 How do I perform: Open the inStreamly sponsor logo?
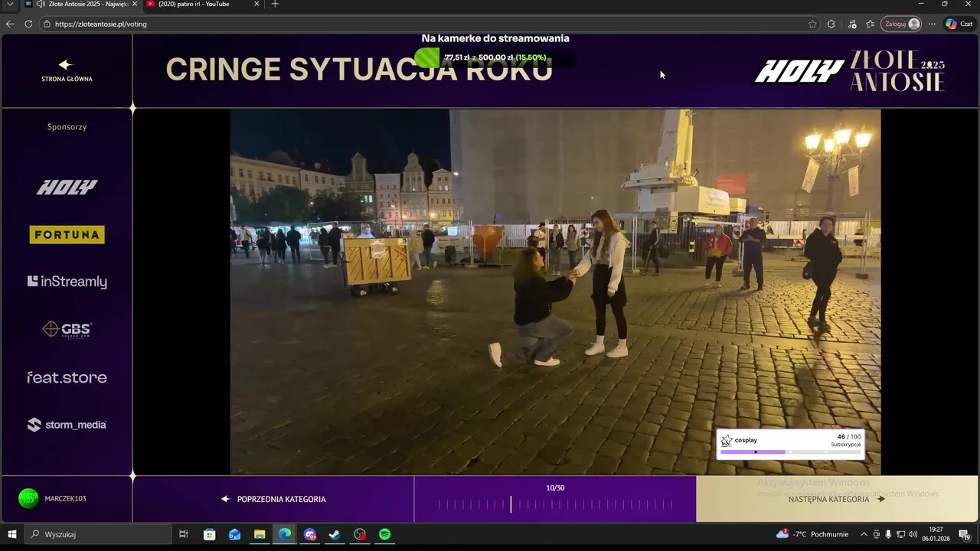pyautogui.click(x=67, y=282)
